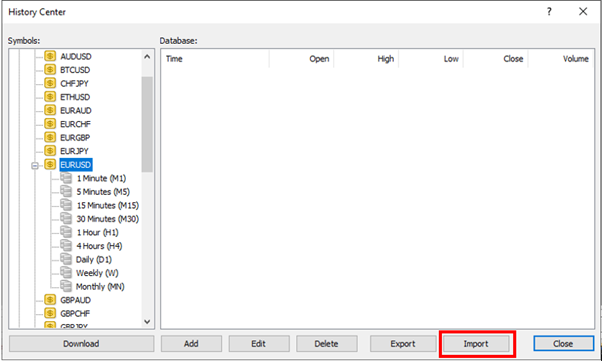Click the EURJPY symbol coin icon
Image resolution: width=602 pixels, height=361 pixels.
(x=50, y=151)
